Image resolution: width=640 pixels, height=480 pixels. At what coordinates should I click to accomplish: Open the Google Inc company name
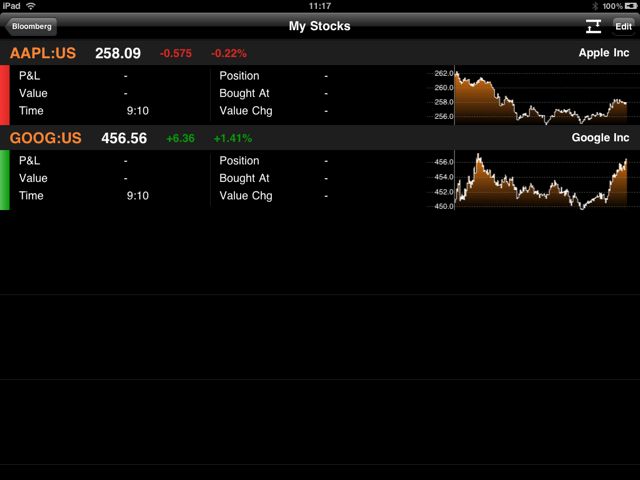[600, 138]
